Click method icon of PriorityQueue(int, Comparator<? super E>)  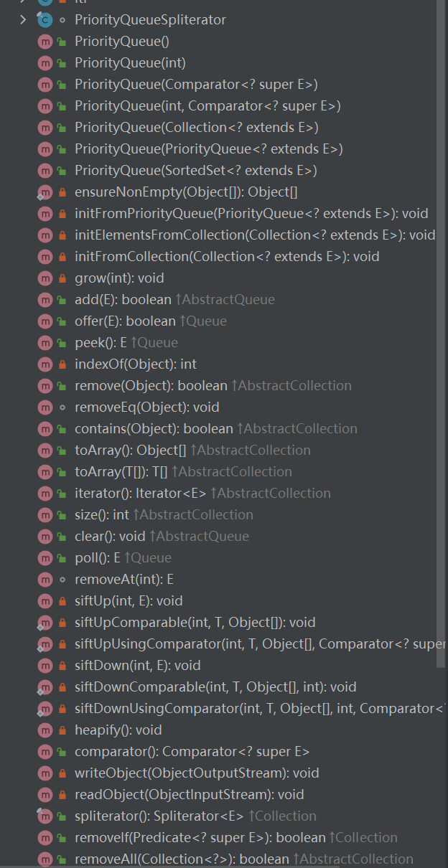tap(45, 106)
